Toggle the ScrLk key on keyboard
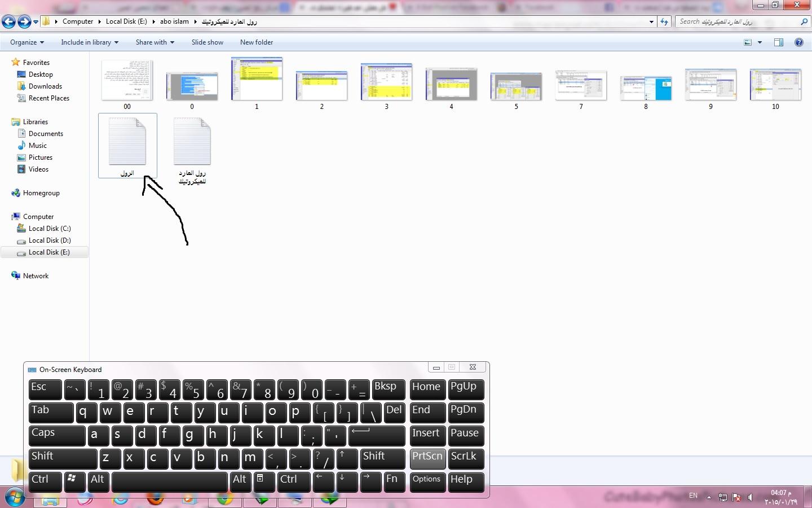This screenshot has width=812, height=508. coord(466,459)
